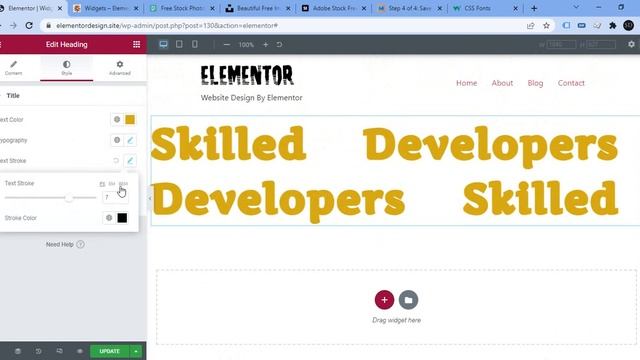640x360 pixels.
Task: Switch to mobile device view
Action: coord(195,44)
